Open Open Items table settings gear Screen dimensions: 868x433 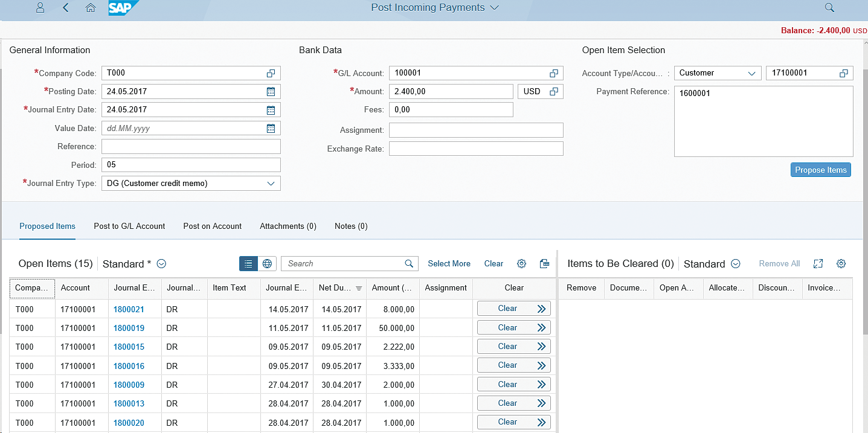[522, 263]
